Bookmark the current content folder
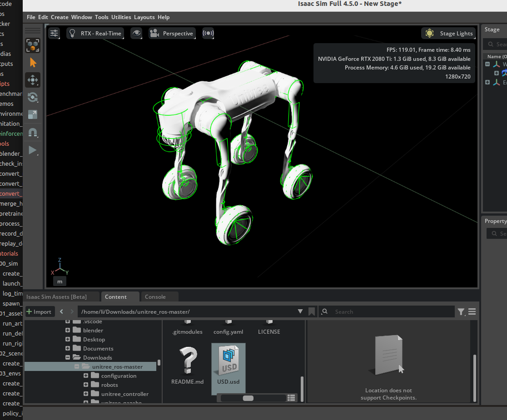Screen dimensions: 507x420 coord(312,311)
